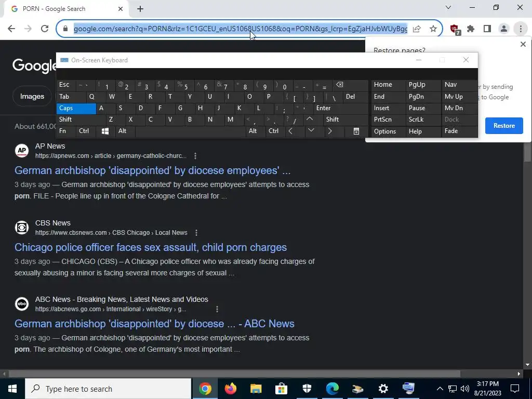Click the Tab key on On-Screen Keyboard
The image size is (532, 399).
tap(71, 97)
